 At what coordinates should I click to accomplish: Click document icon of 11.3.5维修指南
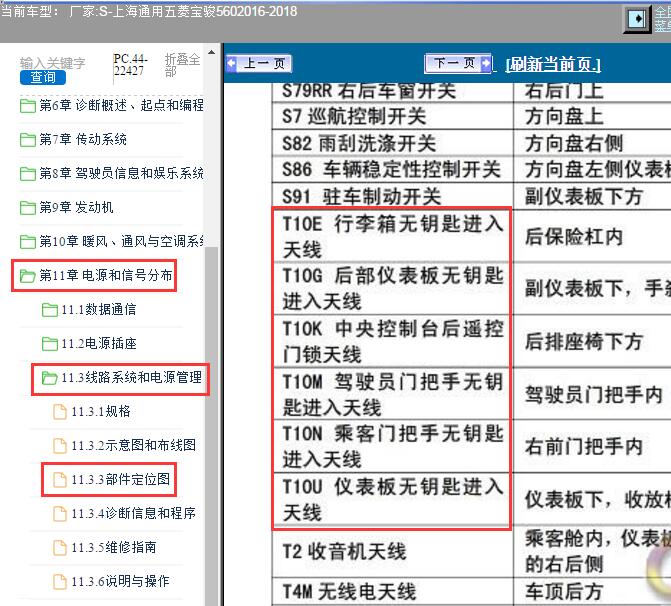coord(60,548)
